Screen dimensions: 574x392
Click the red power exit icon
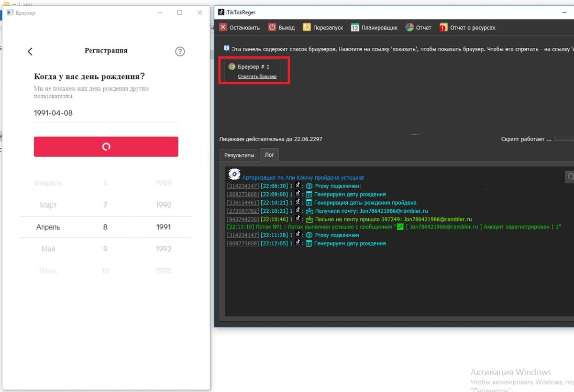click(272, 27)
